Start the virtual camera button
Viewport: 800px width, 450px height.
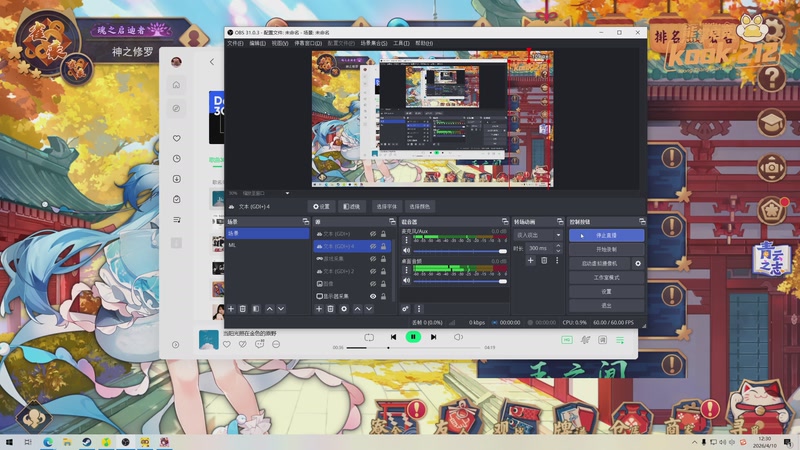[599, 263]
